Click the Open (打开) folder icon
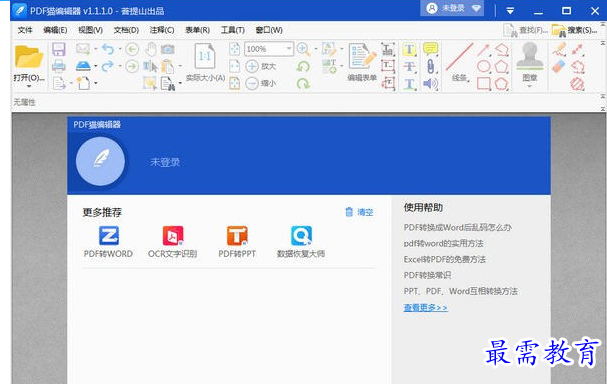607x384 pixels. coord(29,57)
